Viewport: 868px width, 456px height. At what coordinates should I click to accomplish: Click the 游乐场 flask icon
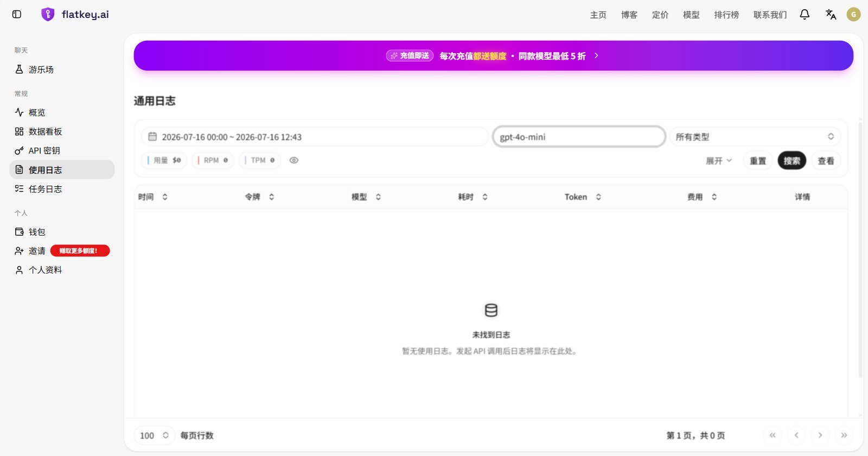point(19,69)
